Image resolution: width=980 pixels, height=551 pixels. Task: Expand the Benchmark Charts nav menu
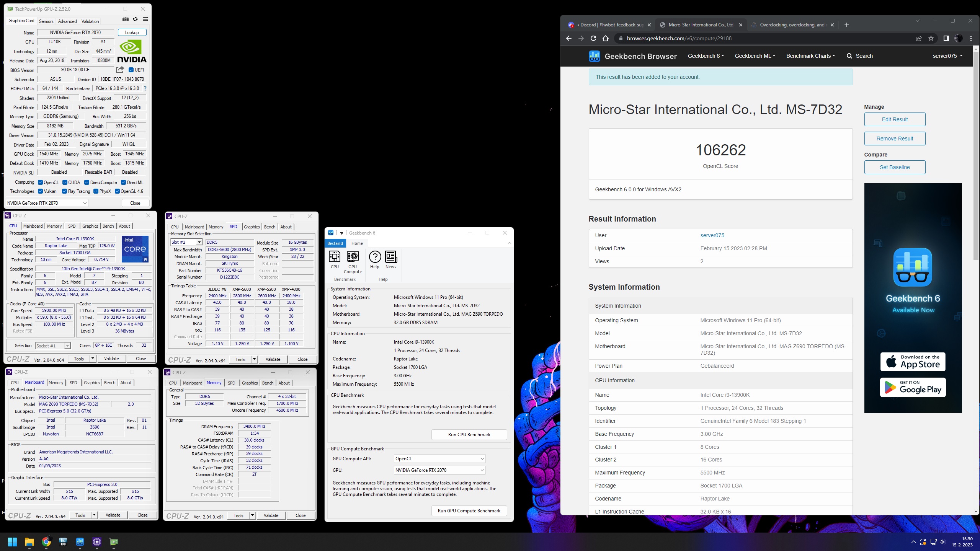coord(810,56)
